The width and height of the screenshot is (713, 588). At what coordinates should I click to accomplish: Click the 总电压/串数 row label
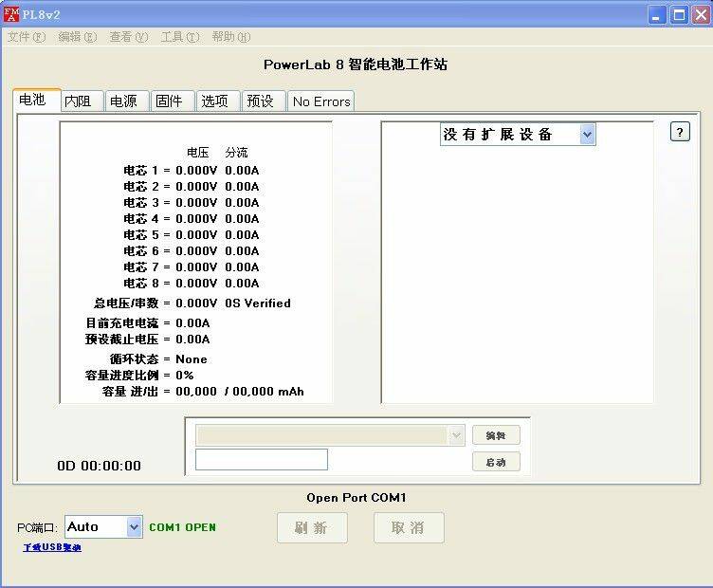point(126,303)
